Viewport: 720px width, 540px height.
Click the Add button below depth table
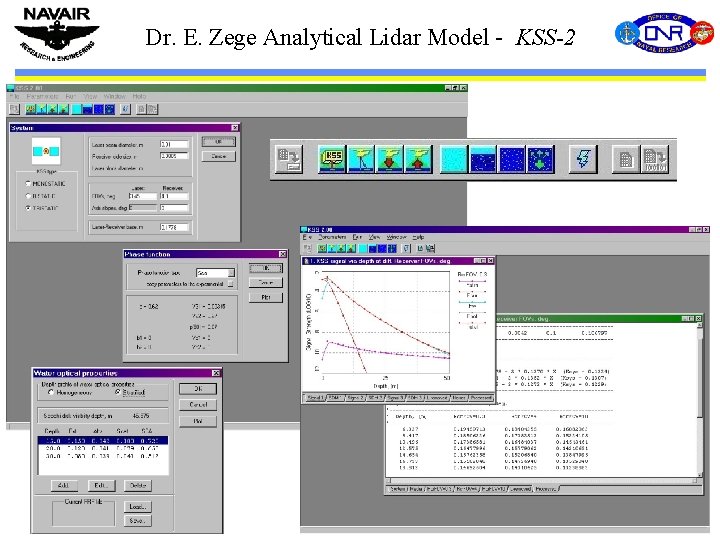[x=64, y=485]
